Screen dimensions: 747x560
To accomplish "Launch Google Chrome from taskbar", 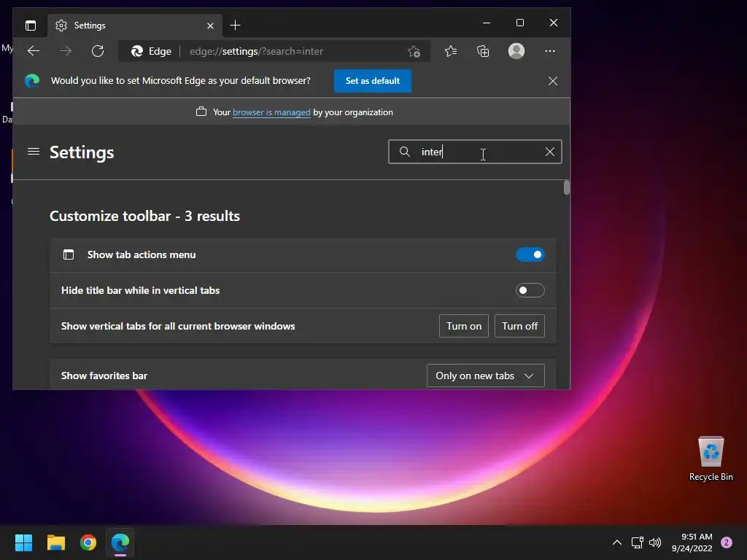I will pos(88,542).
